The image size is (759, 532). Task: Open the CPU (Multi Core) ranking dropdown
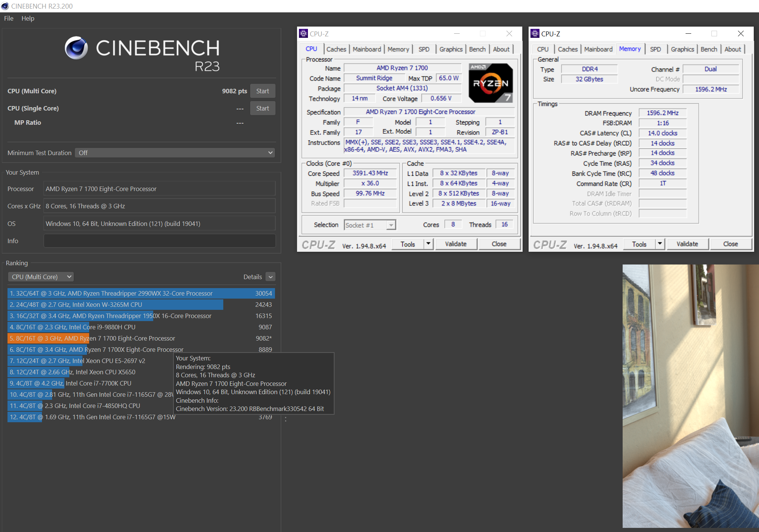(40, 276)
